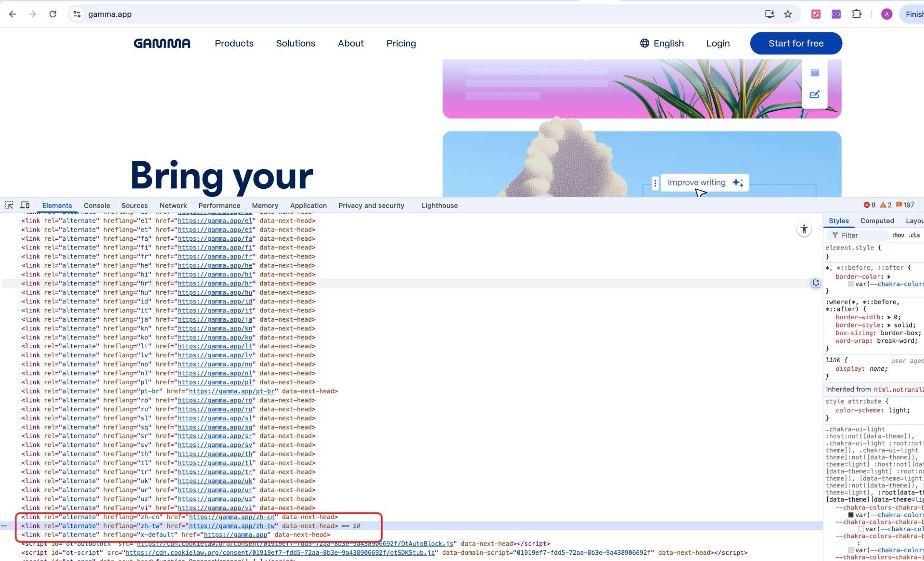The height and width of the screenshot is (561, 924).
Task: Click Start for free button
Action: (x=796, y=43)
